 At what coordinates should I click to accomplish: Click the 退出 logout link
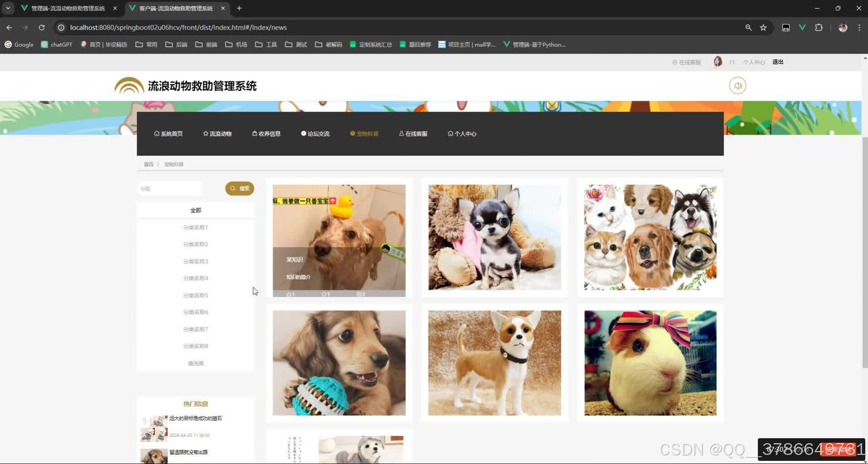tap(778, 62)
